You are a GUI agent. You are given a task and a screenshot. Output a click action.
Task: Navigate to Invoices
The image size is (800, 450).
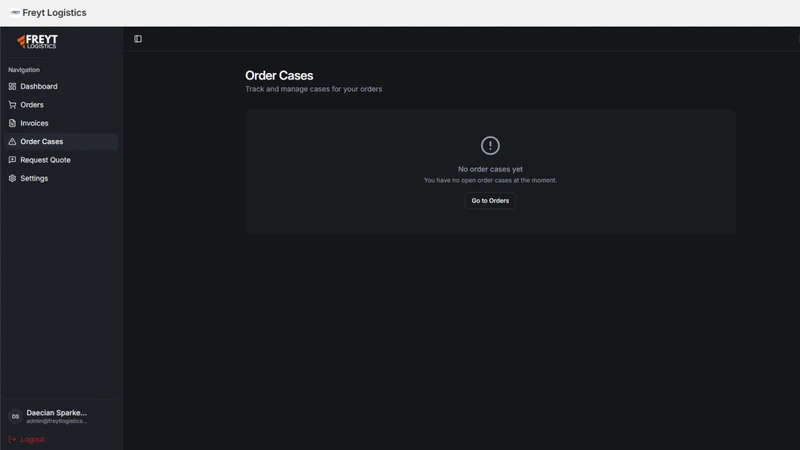[61, 123]
